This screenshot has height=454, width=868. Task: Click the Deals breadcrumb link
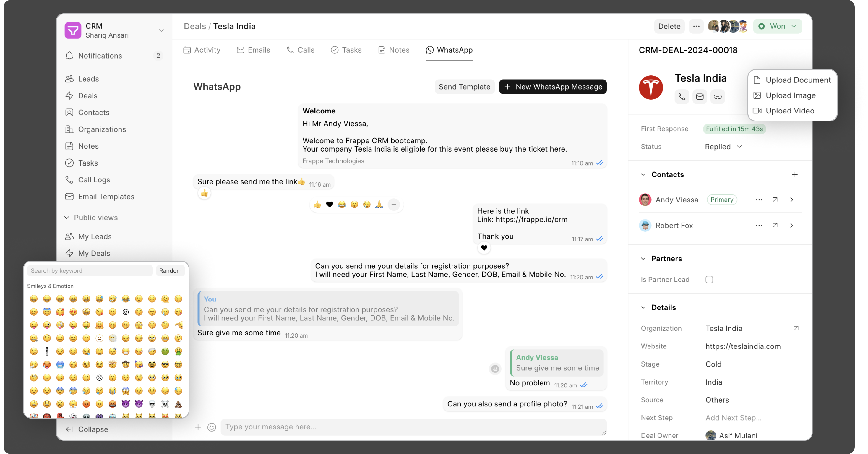(195, 26)
